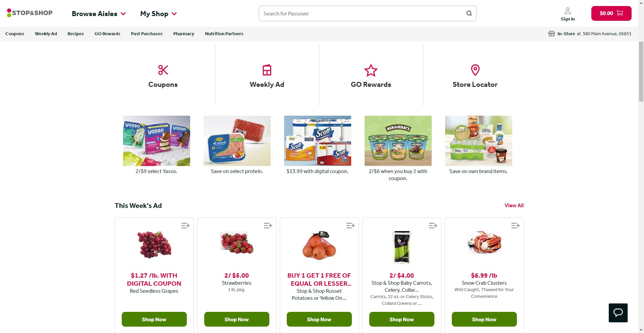This screenshot has width=644, height=333.
Task: Add Red Seedless Grapes to list
Action: [185, 226]
